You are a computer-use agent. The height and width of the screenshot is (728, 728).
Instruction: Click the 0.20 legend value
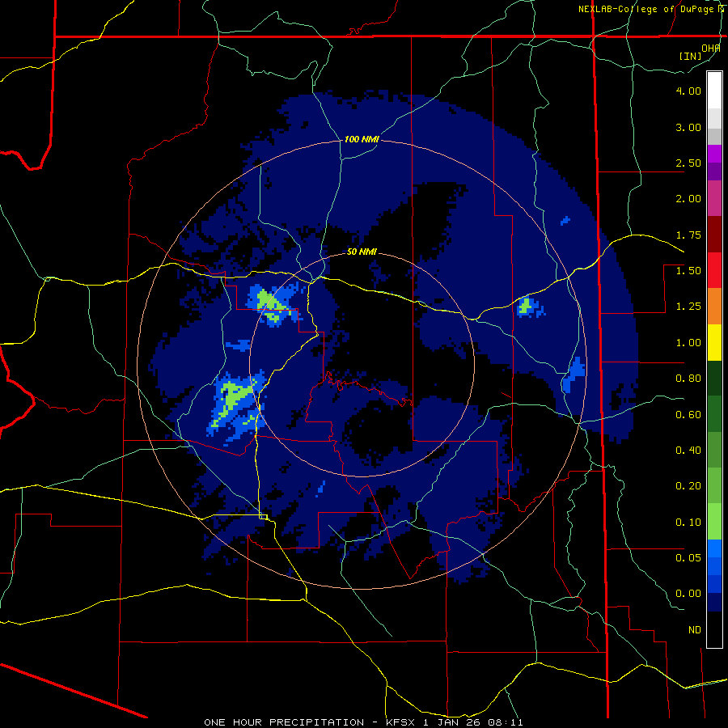[x=688, y=486]
